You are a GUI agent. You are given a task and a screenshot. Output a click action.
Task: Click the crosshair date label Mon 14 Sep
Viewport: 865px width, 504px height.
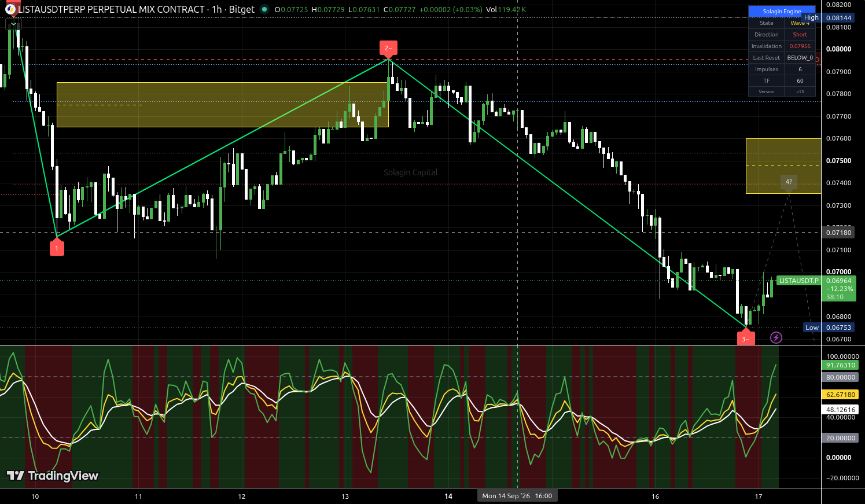pyautogui.click(x=517, y=496)
